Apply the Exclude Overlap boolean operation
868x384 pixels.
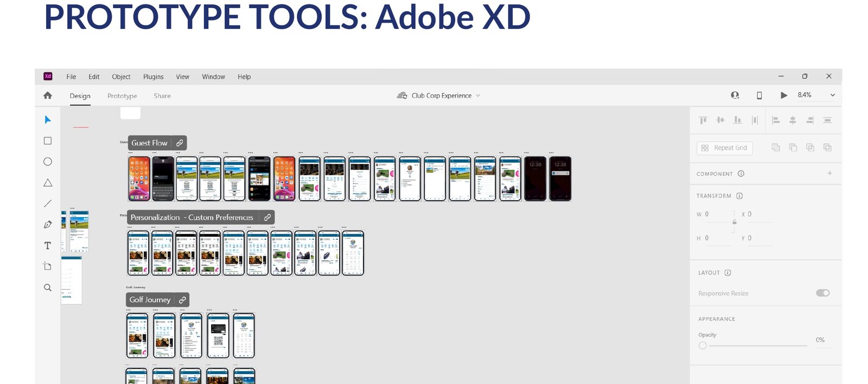(827, 148)
